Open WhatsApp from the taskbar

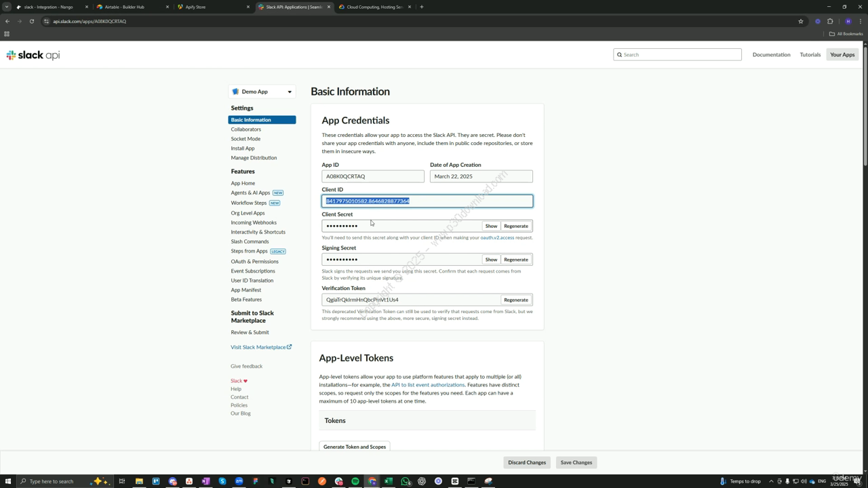coord(406,481)
